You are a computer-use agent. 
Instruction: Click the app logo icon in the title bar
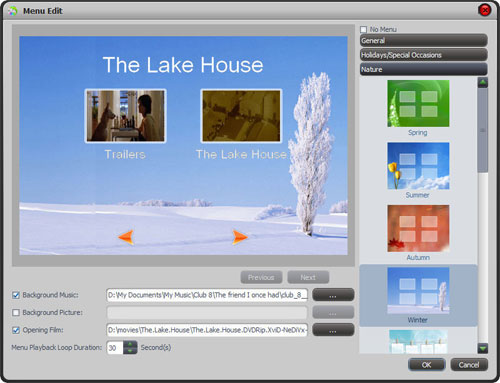(x=13, y=11)
